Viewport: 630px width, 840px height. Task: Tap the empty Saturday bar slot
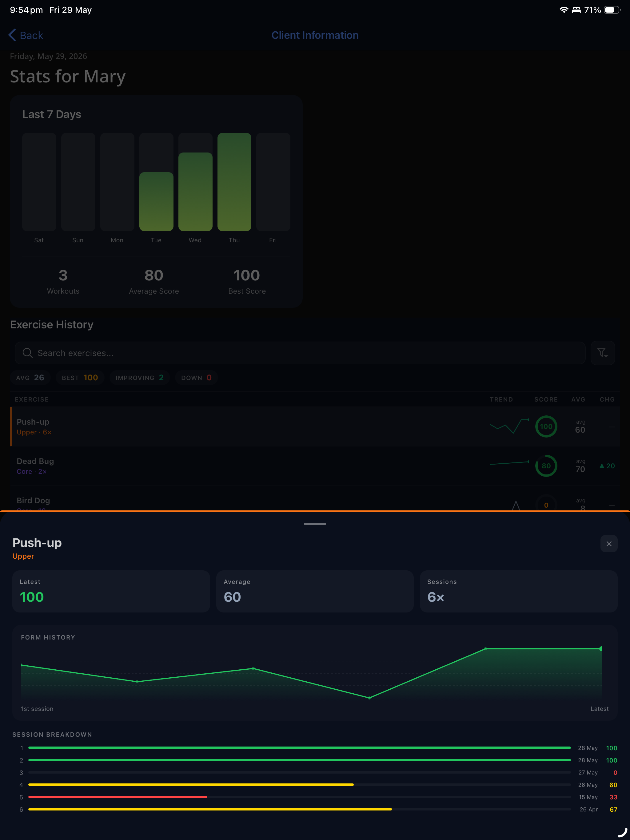(39, 182)
